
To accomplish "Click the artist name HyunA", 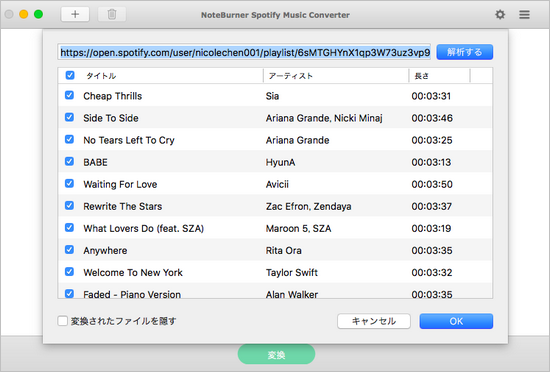I will click(x=280, y=162).
